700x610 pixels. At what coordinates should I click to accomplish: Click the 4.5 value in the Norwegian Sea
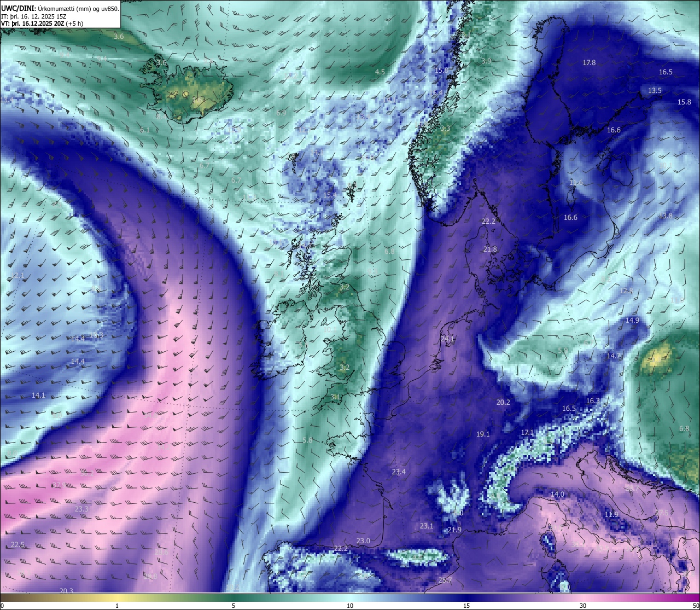pyautogui.click(x=380, y=72)
